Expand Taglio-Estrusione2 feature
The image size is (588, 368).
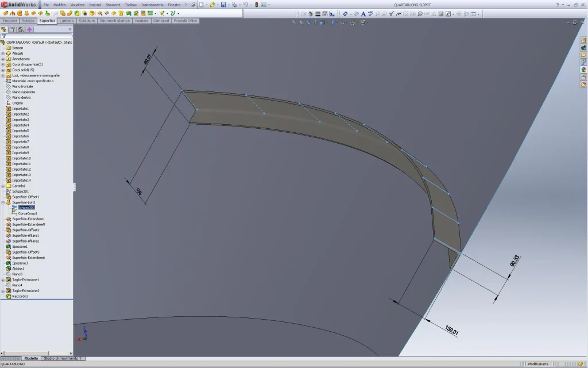pos(3,290)
